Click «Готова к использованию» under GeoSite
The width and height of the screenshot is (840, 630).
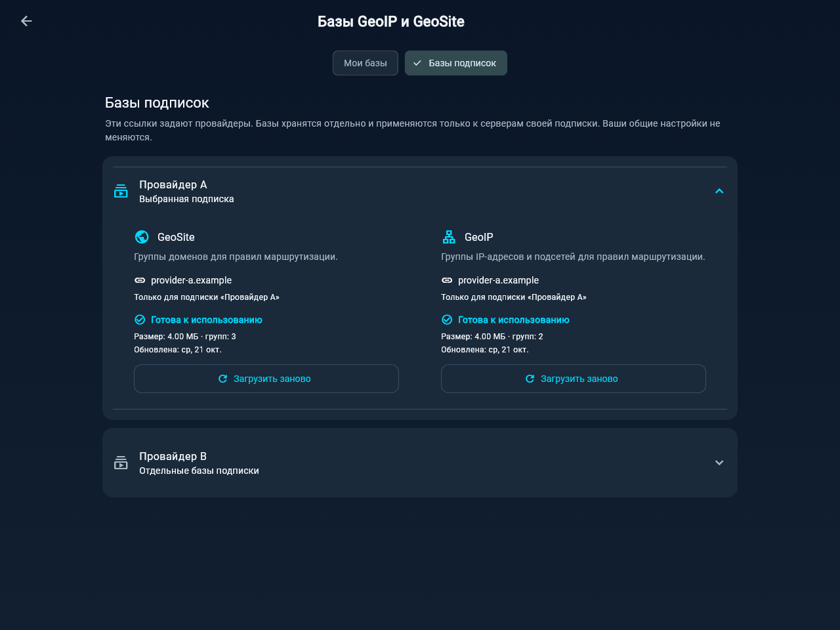click(207, 320)
